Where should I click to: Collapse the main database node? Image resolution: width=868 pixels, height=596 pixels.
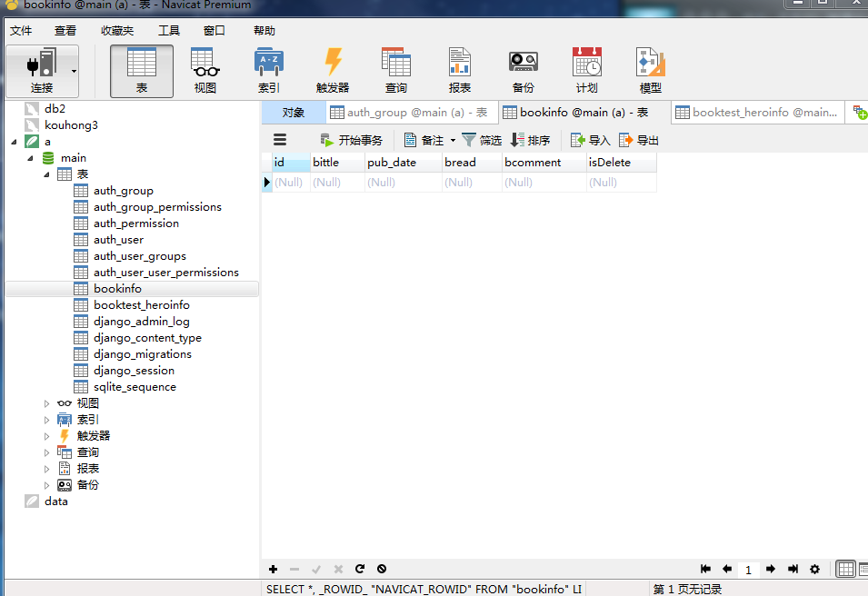(x=30, y=158)
